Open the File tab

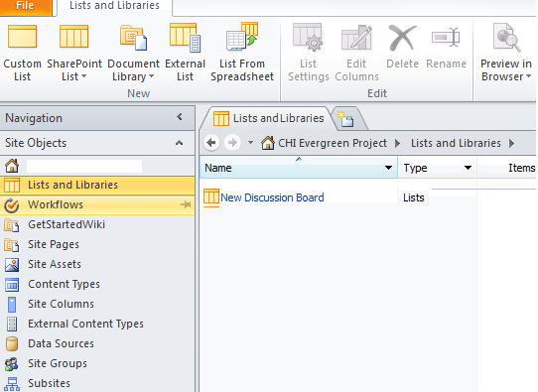point(25,6)
